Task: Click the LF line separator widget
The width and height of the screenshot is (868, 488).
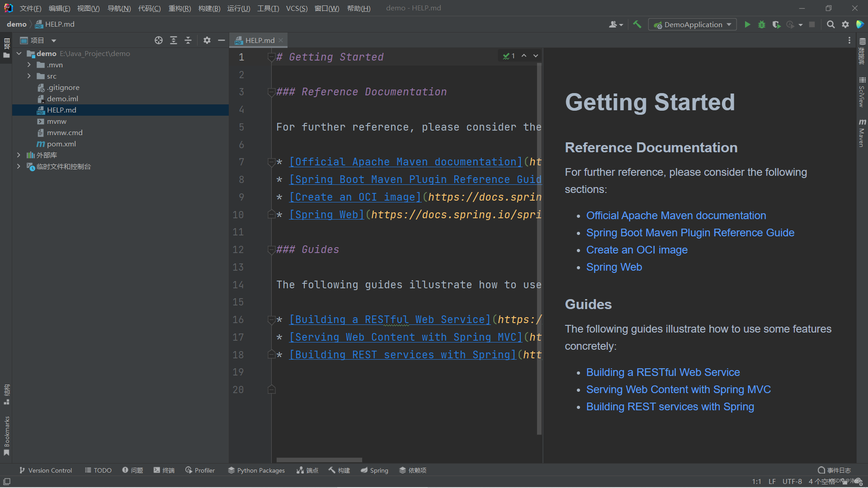Action: tap(772, 482)
